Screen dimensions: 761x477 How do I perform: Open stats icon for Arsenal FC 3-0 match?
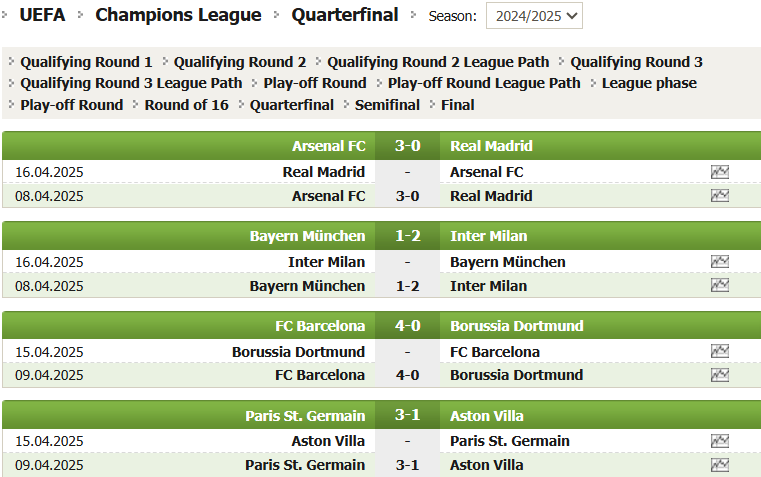click(x=720, y=196)
